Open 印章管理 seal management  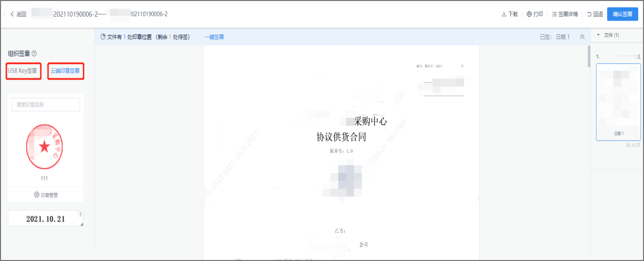coord(46,195)
